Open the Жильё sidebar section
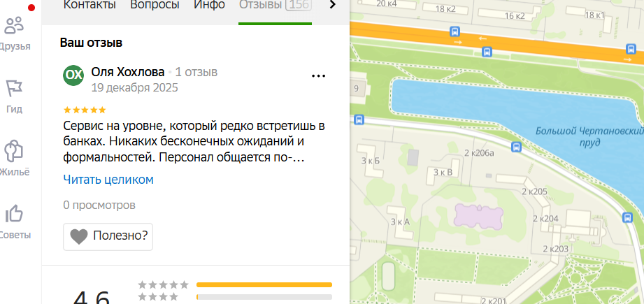 click(15, 159)
